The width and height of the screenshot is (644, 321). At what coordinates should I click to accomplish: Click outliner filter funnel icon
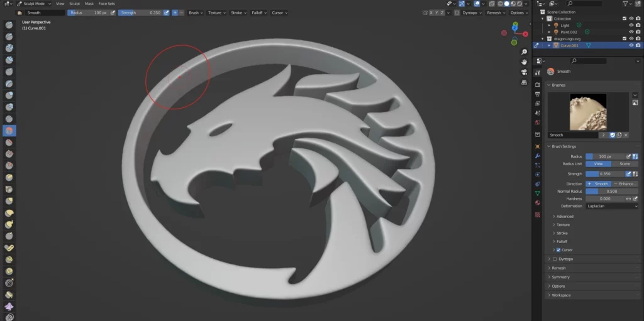click(x=626, y=4)
